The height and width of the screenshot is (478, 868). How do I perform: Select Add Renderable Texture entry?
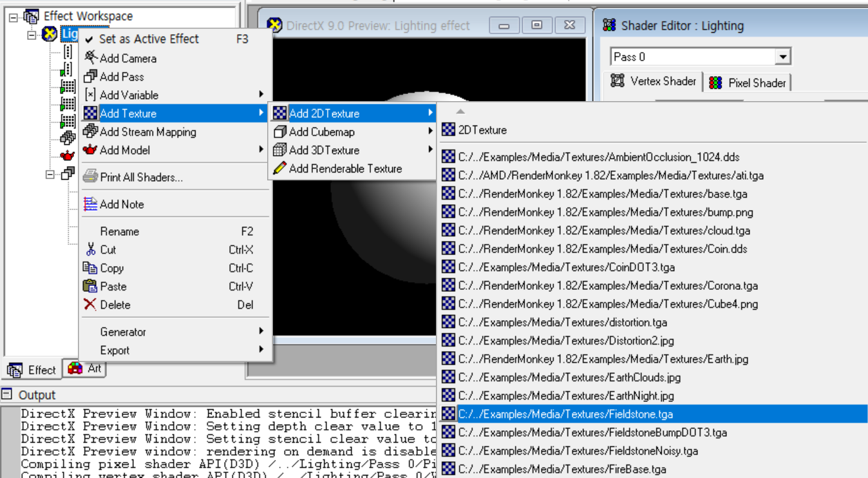353,169
